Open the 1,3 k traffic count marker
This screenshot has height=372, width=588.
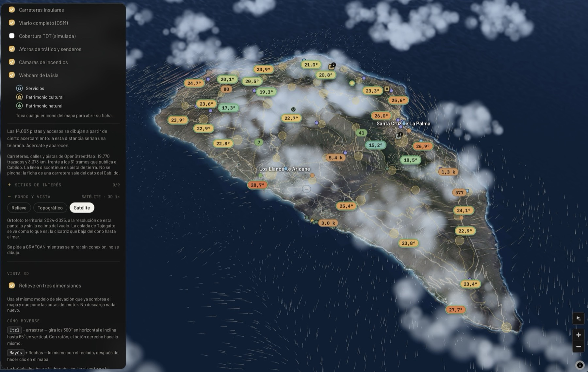click(x=448, y=172)
